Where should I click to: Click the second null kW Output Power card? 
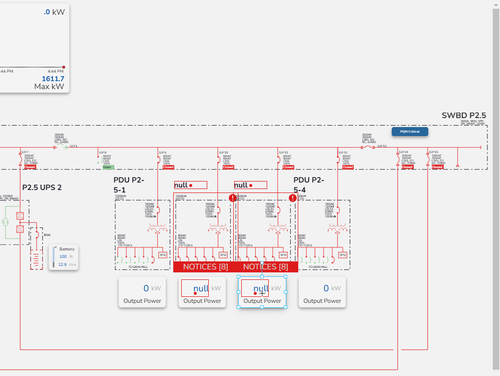202,292
